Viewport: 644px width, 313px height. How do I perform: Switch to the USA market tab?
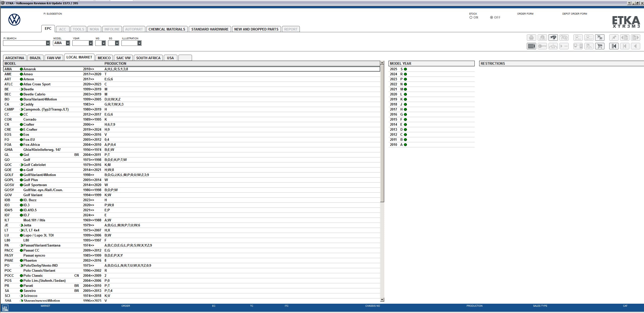[x=170, y=58]
